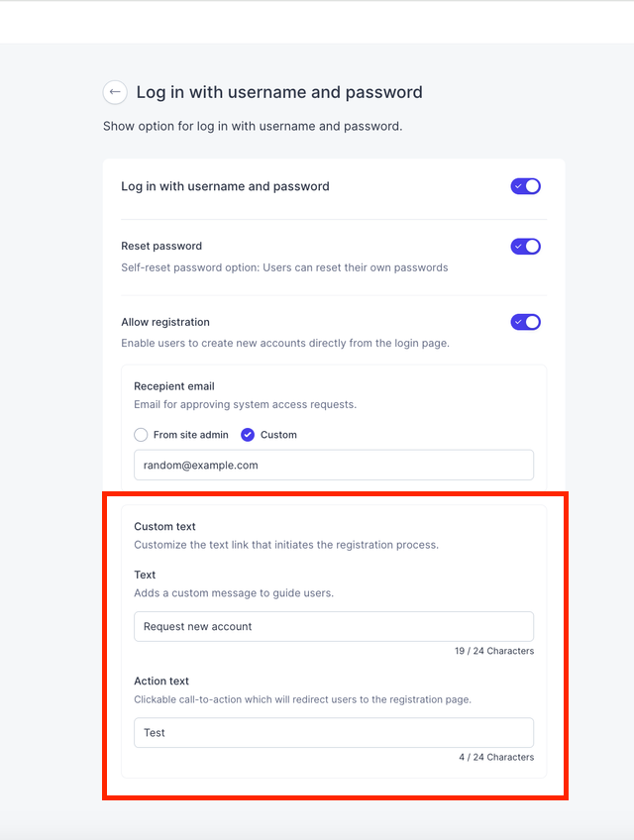Click the Email for approving system access requests description
Screen dimensions: 634x840
[x=245, y=404]
